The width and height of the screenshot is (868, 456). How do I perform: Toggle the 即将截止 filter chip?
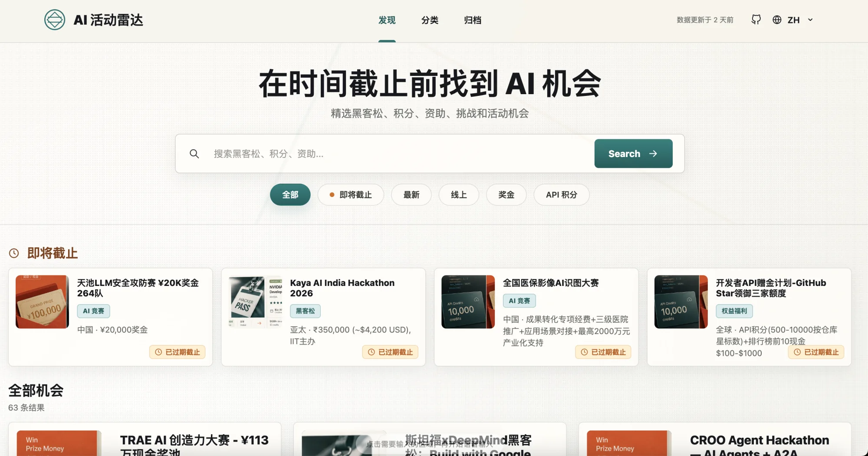pos(351,195)
